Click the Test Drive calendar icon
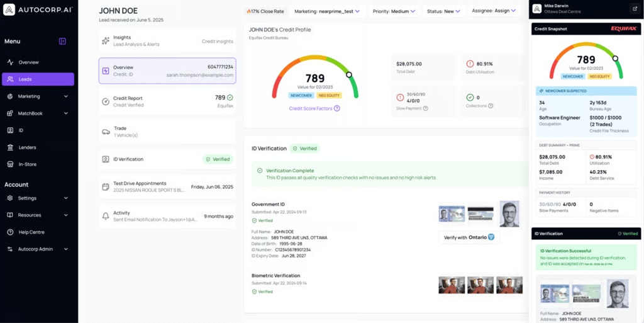Viewport: 644px width, 323px height. point(106,186)
